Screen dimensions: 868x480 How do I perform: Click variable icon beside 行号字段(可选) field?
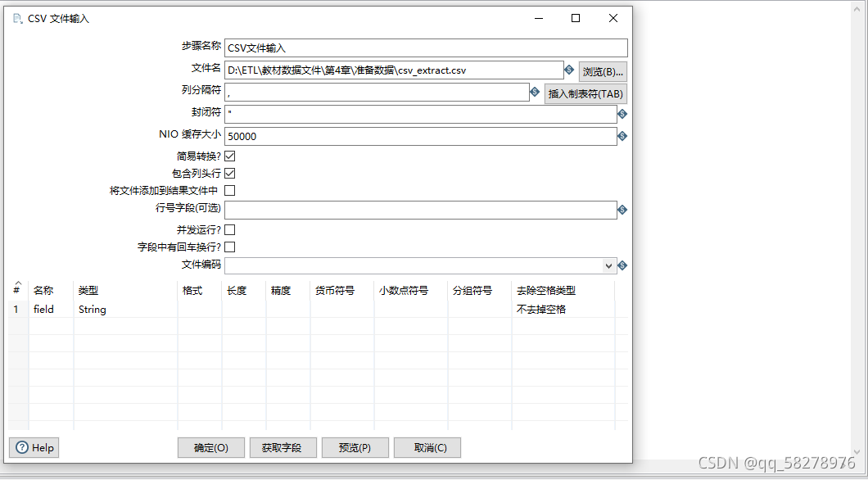(x=622, y=210)
